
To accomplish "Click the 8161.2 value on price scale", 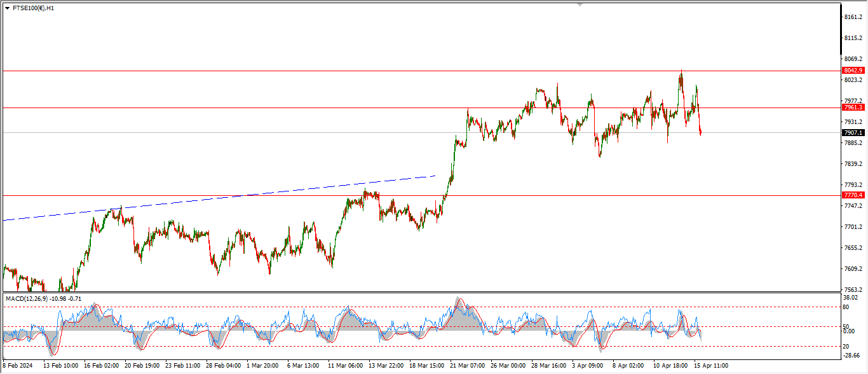I will coord(853,17).
